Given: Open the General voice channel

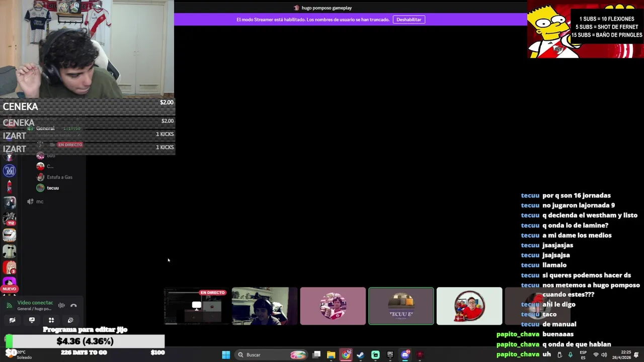Looking at the screenshot, I should click(45, 128).
